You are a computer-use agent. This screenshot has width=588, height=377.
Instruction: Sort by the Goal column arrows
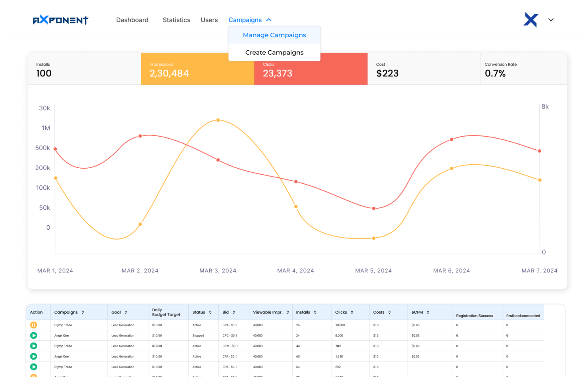click(x=126, y=312)
